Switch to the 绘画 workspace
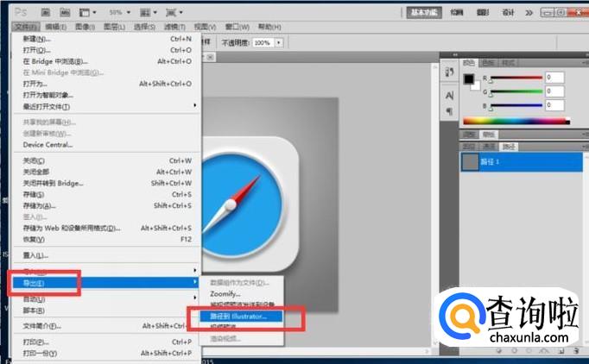 coord(456,12)
